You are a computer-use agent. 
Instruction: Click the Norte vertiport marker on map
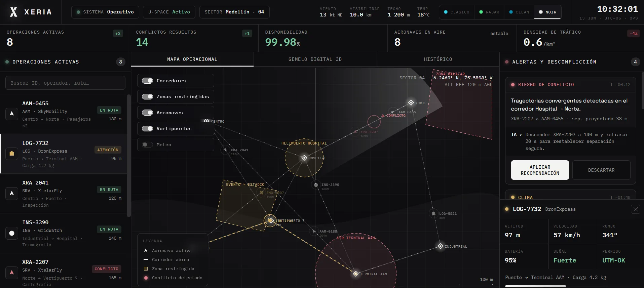411,102
